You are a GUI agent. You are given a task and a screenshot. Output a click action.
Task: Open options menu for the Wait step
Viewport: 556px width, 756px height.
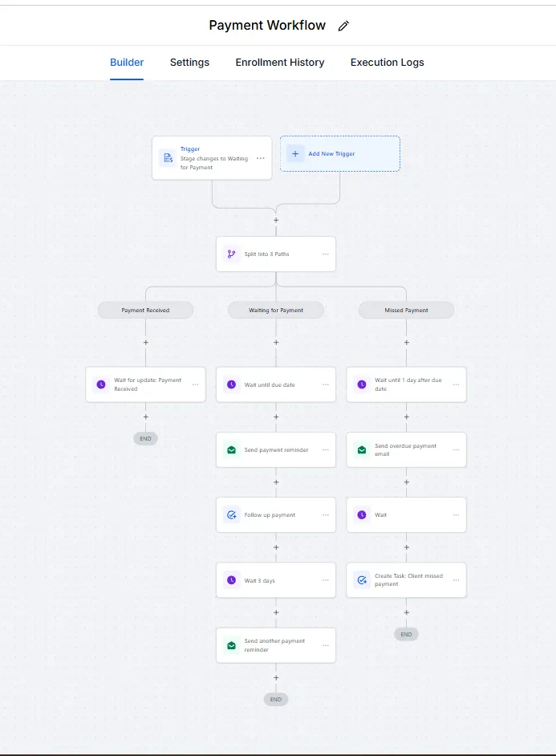click(x=456, y=515)
